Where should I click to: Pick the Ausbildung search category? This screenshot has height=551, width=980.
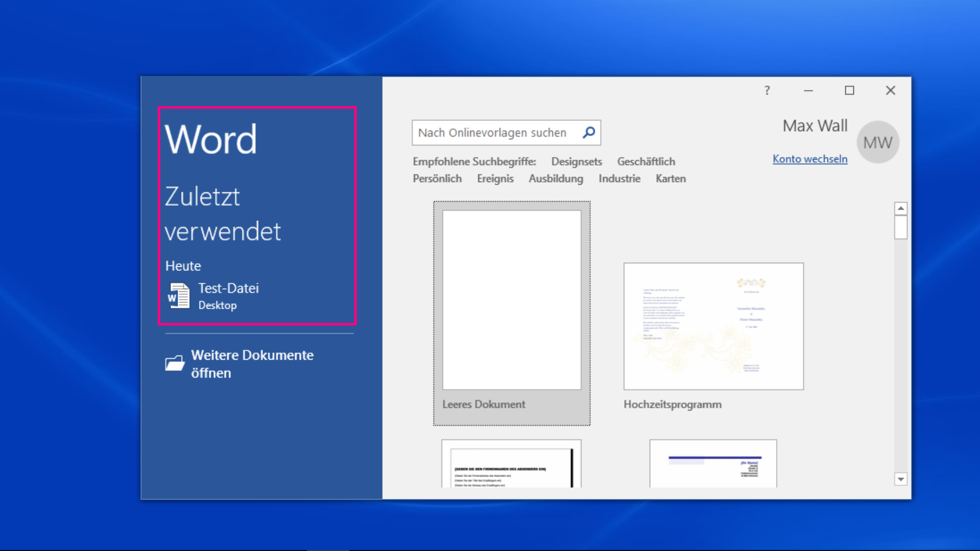[555, 179]
